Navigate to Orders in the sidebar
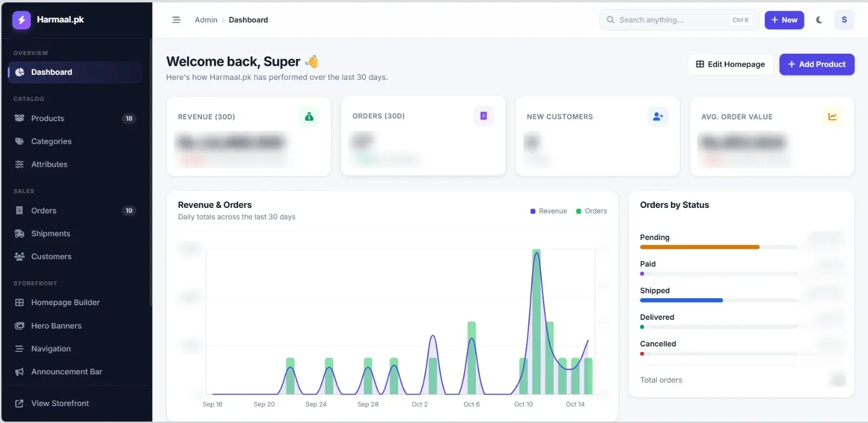868x423 pixels. 75,211
